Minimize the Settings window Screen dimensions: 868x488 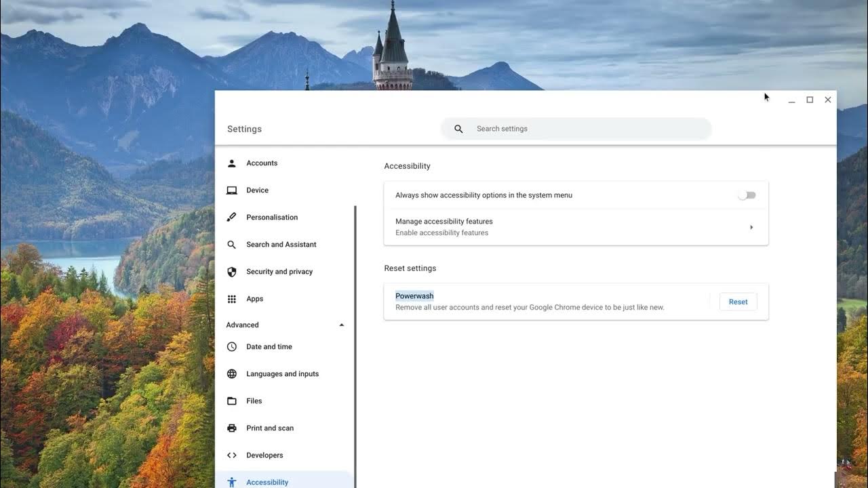pyautogui.click(x=791, y=100)
